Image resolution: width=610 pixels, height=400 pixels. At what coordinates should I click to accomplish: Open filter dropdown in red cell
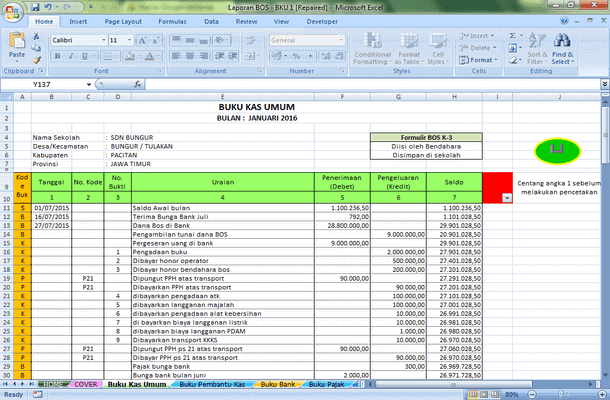pos(507,198)
